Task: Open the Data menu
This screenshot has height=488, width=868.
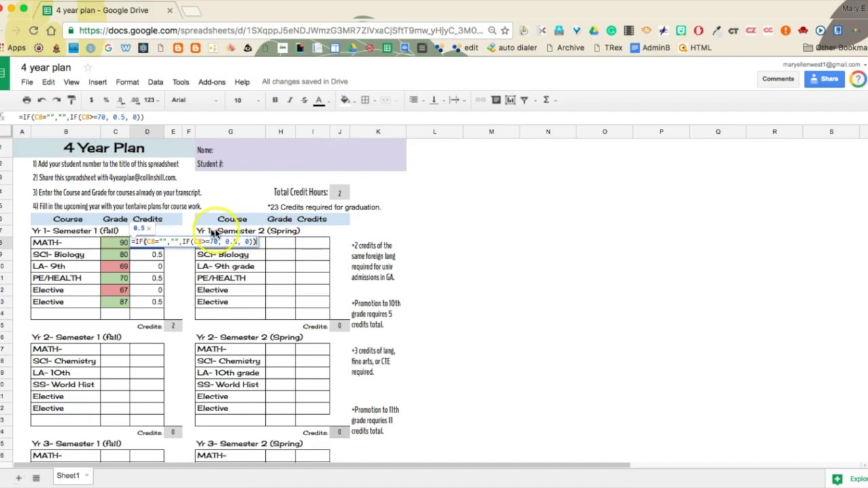Action: (155, 82)
